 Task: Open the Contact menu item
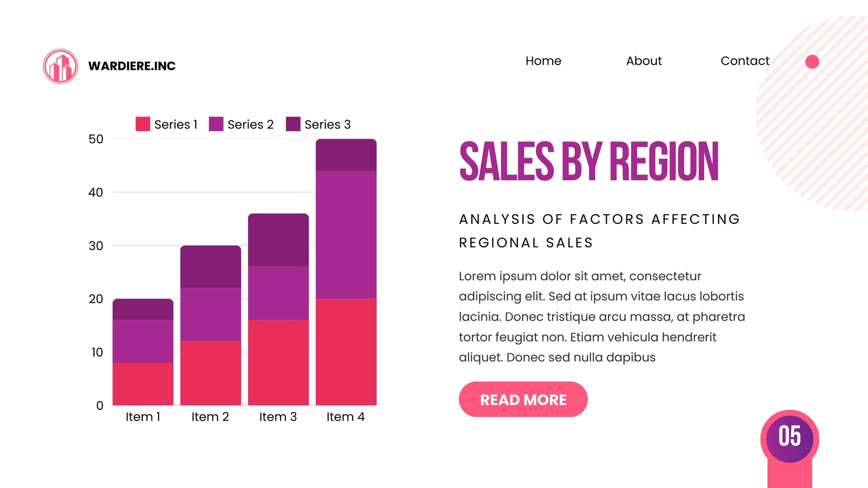(745, 61)
